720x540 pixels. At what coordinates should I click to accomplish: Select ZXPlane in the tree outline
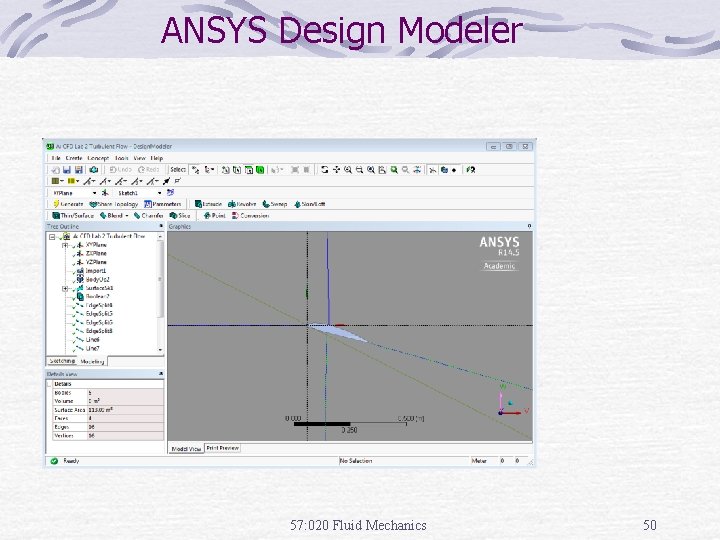[x=96, y=253]
